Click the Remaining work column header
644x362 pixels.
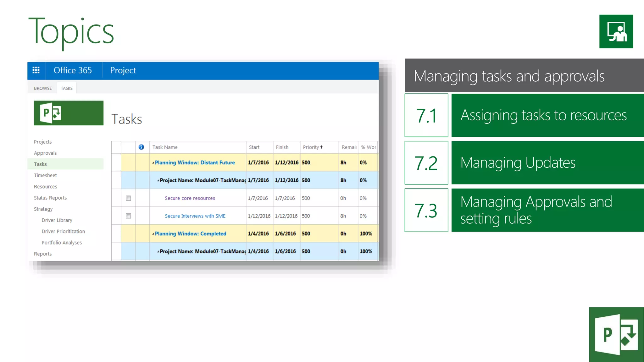click(348, 147)
